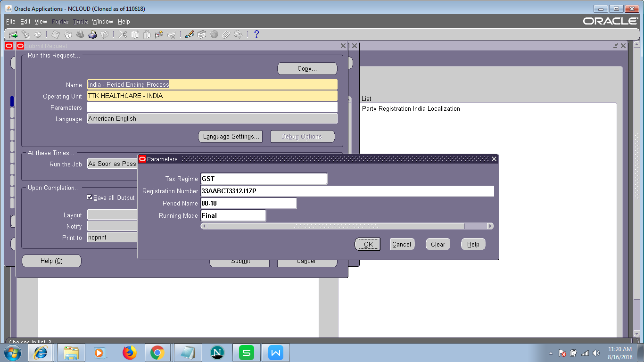This screenshot has width=644, height=362.
Task: Close the Parameters dialog
Action: tap(494, 159)
